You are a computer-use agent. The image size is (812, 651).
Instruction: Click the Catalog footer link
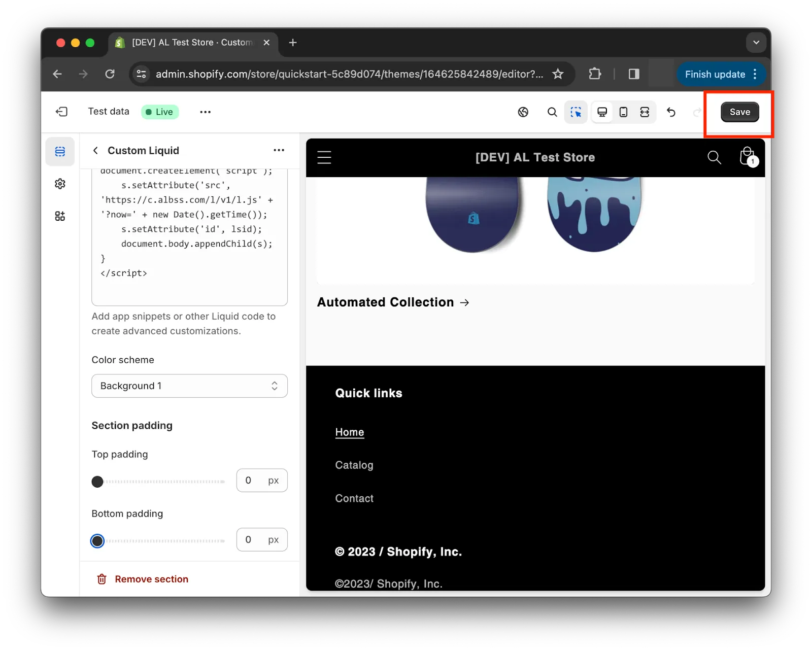(354, 465)
